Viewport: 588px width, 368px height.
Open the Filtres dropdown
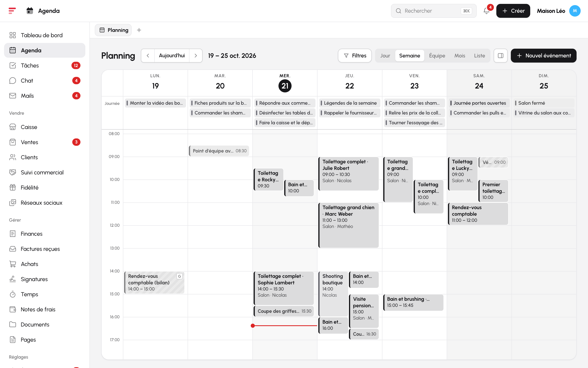(355, 55)
